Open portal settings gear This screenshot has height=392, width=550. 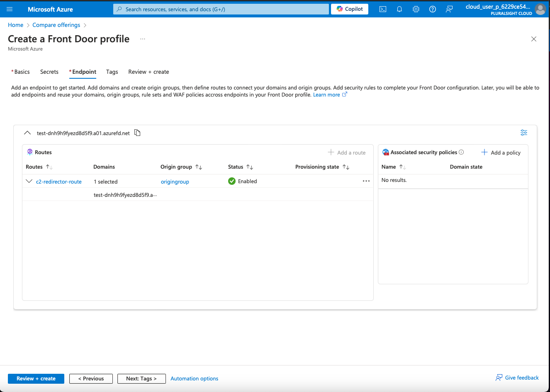[416, 9]
